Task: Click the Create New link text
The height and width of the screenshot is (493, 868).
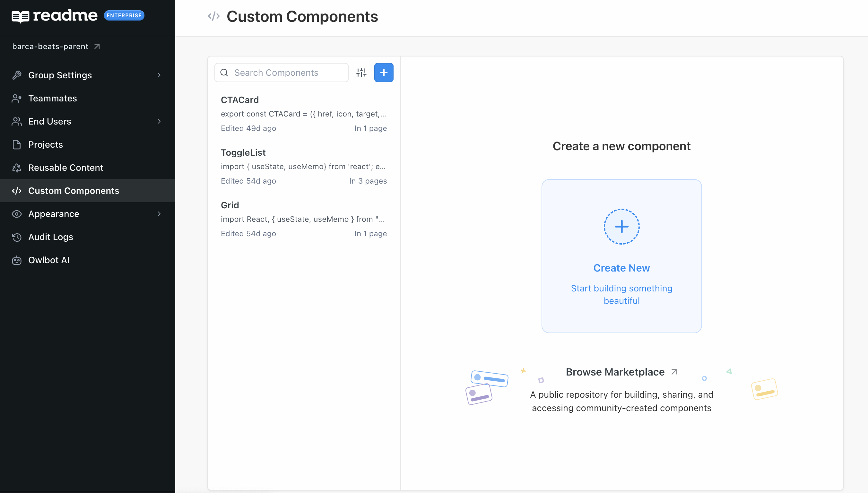Action: click(x=621, y=268)
